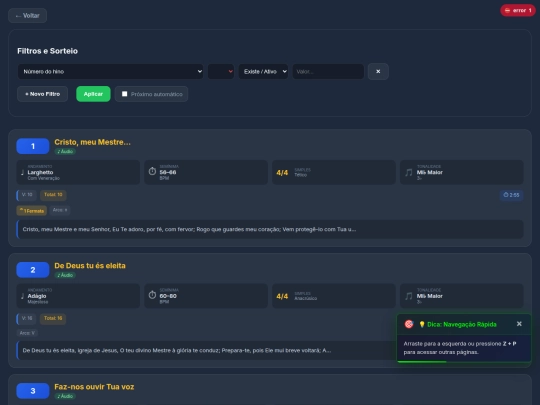Viewport: 540px width, 405px height.
Task: Toggle the 'Próximo automático' checkbox
Action: point(125,94)
